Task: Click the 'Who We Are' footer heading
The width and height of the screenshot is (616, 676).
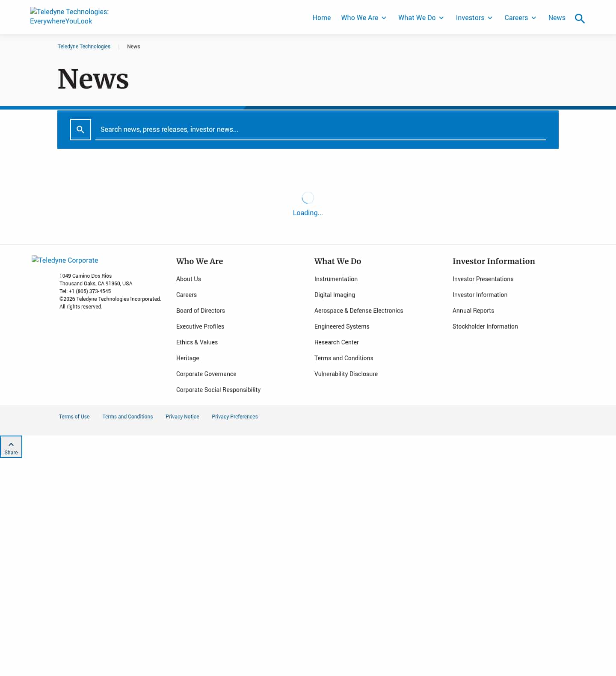Action: (199, 261)
